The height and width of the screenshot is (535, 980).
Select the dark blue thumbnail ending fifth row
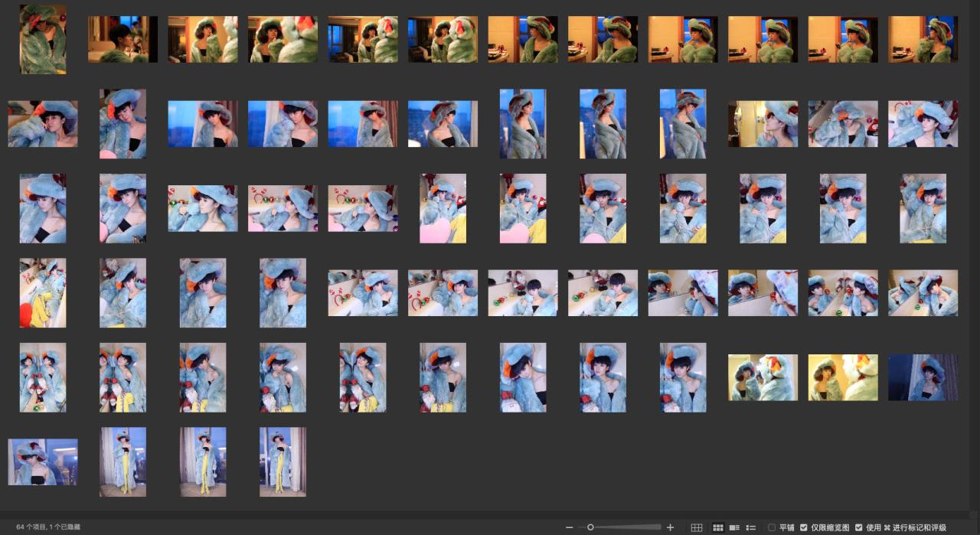923,377
